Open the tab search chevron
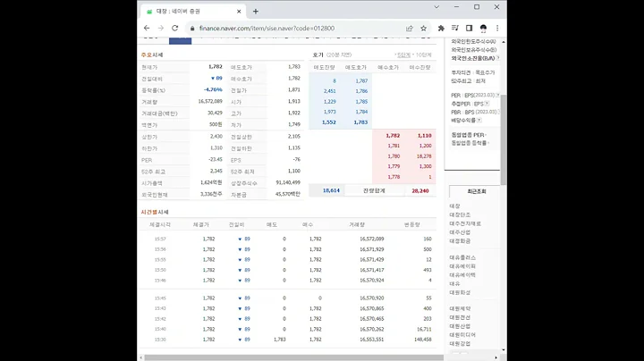The width and height of the screenshot is (644, 361). click(x=436, y=7)
